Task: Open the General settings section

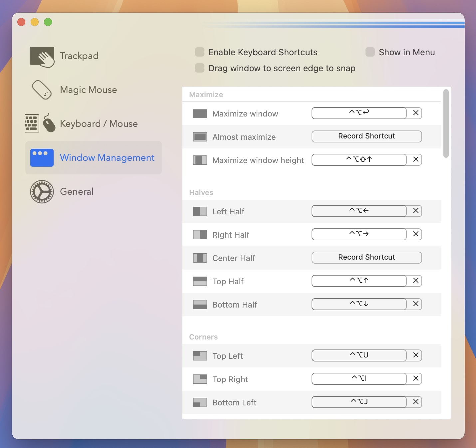Action: pyautogui.click(x=42, y=191)
